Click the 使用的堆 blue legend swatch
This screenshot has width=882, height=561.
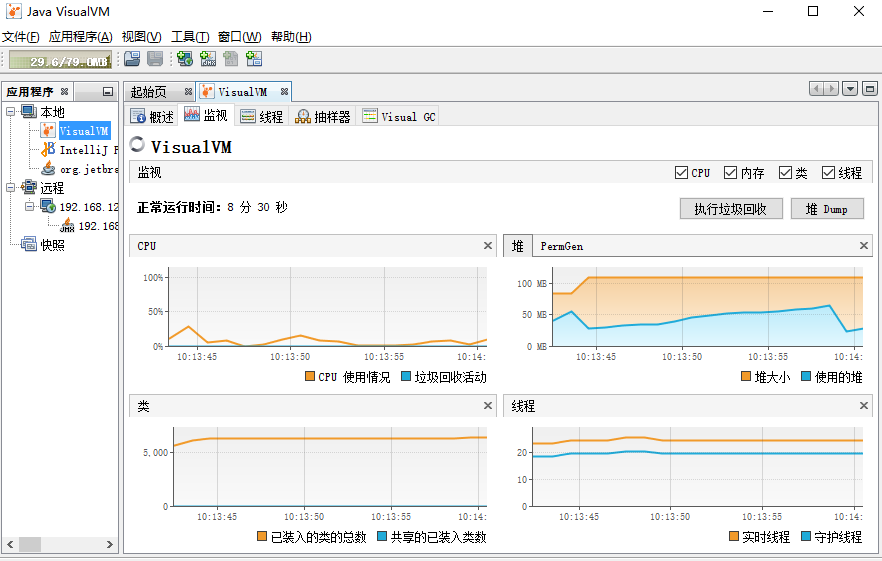[806, 376]
